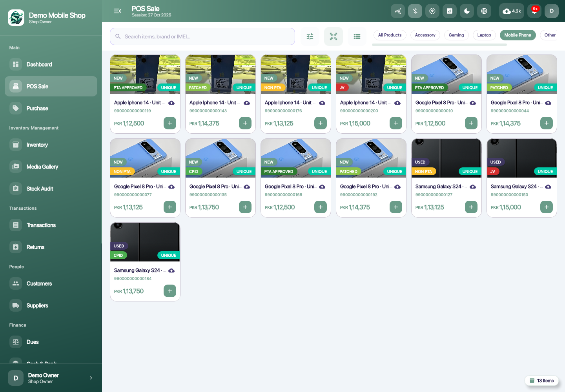Toggle the crossed-out dollar price icon
The width and height of the screenshot is (565, 392).
415,11
